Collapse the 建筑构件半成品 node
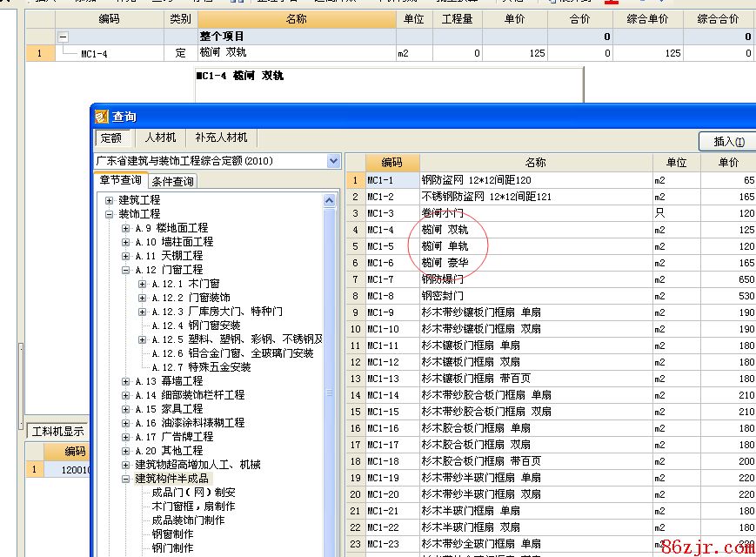The image size is (756, 557). pos(126,479)
